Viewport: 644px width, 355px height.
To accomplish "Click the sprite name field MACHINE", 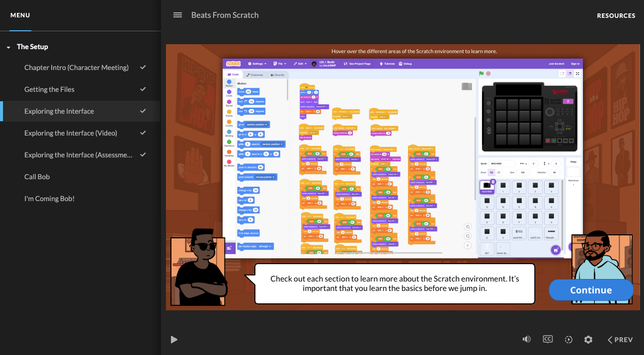I will tap(502, 163).
